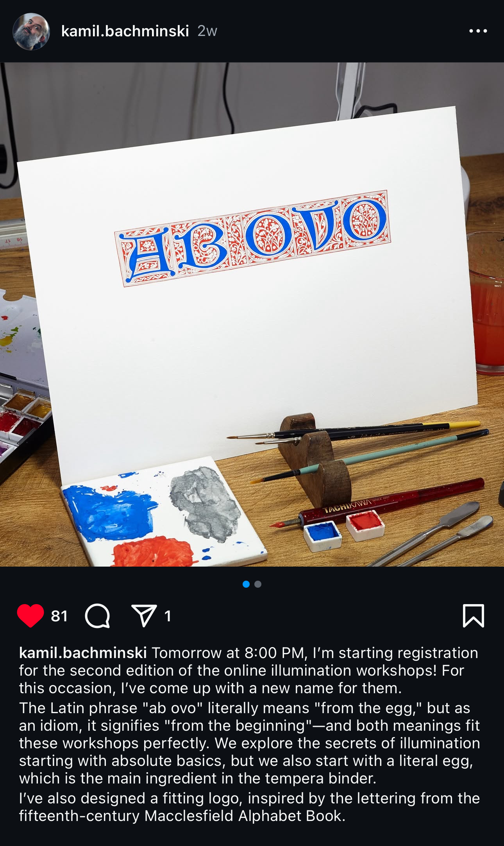Viewport: 504px width, 846px height.
Task: Share the post using the paper plane icon
Action: pyautogui.click(x=144, y=616)
